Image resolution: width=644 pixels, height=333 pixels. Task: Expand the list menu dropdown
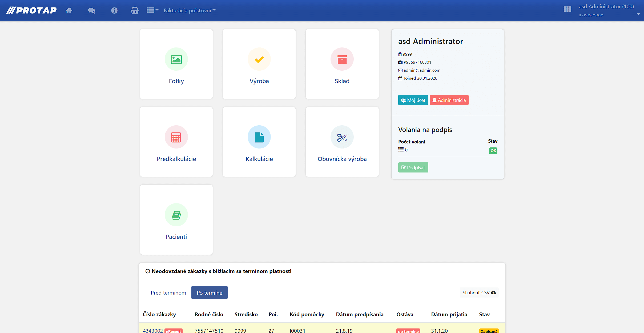pos(152,10)
